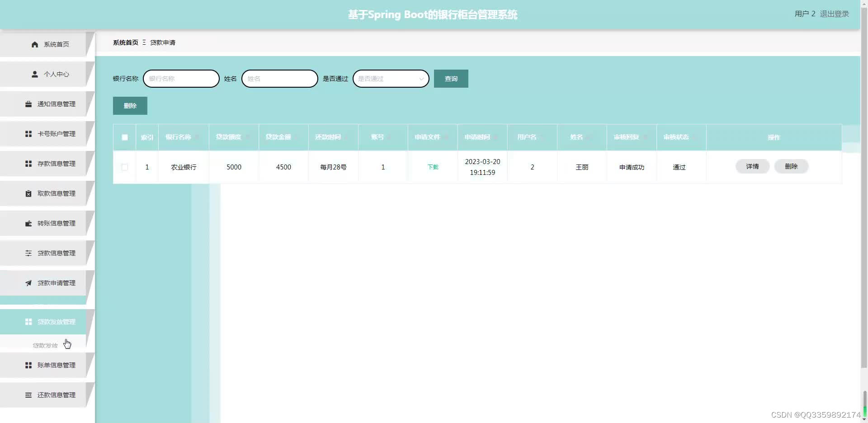The height and width of the screenshot is (423, 868).
Task: Click the 用户 2 account label
Action: 805,14
